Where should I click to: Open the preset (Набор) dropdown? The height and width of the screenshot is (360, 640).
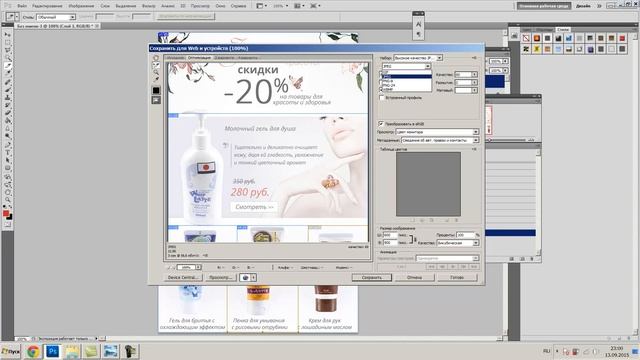point(418,58)
